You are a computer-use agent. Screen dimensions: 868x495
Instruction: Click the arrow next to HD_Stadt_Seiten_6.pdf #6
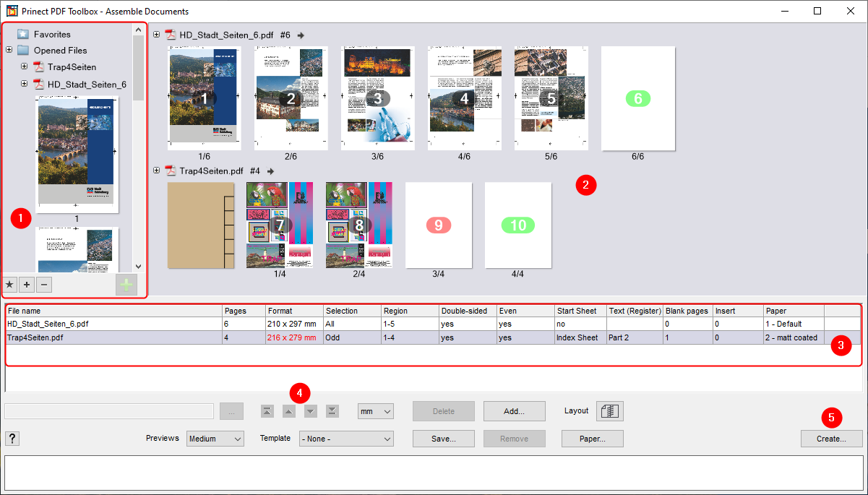301,35
